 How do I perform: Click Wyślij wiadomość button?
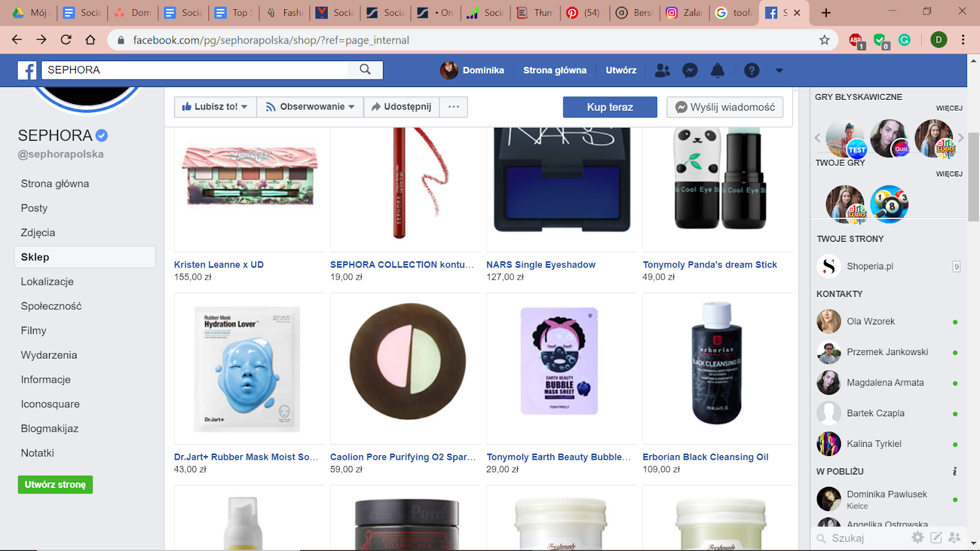click(x=725, y=107)
